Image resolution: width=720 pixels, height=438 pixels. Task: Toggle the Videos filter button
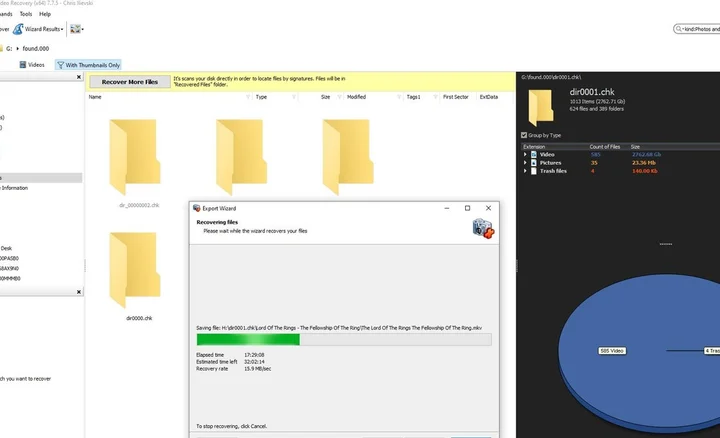[31, 64]
